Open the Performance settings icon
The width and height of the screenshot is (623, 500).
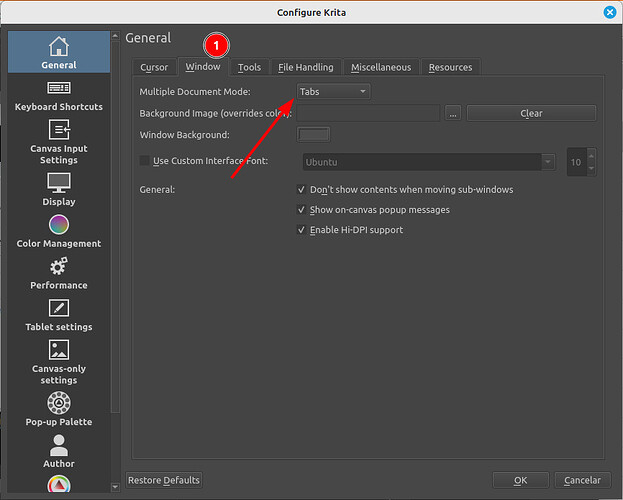coord(58,267)
